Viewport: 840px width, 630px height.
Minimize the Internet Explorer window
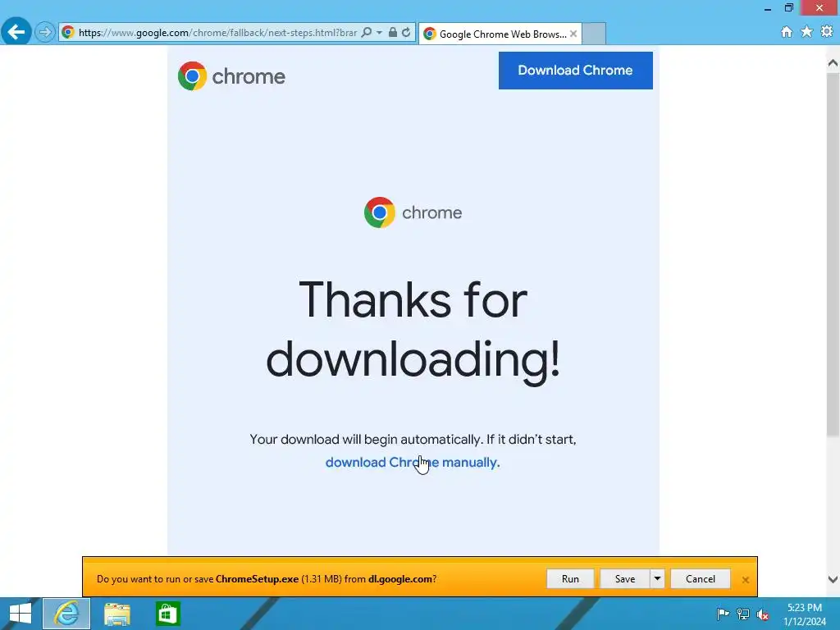pos(767,8)
